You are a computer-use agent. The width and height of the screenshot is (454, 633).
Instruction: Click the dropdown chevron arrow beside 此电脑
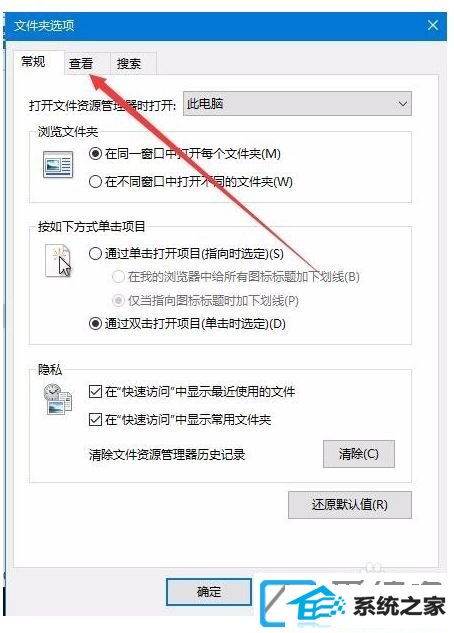click(402, 104)
